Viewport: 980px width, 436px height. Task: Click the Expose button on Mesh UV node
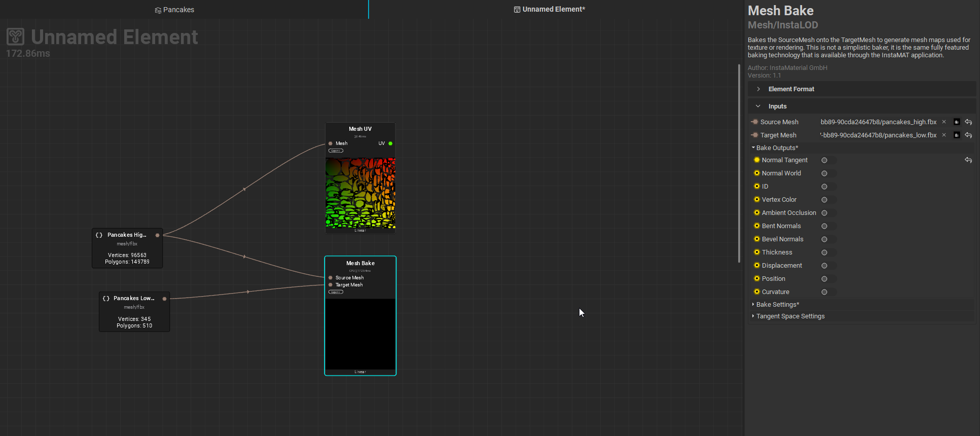336,151
